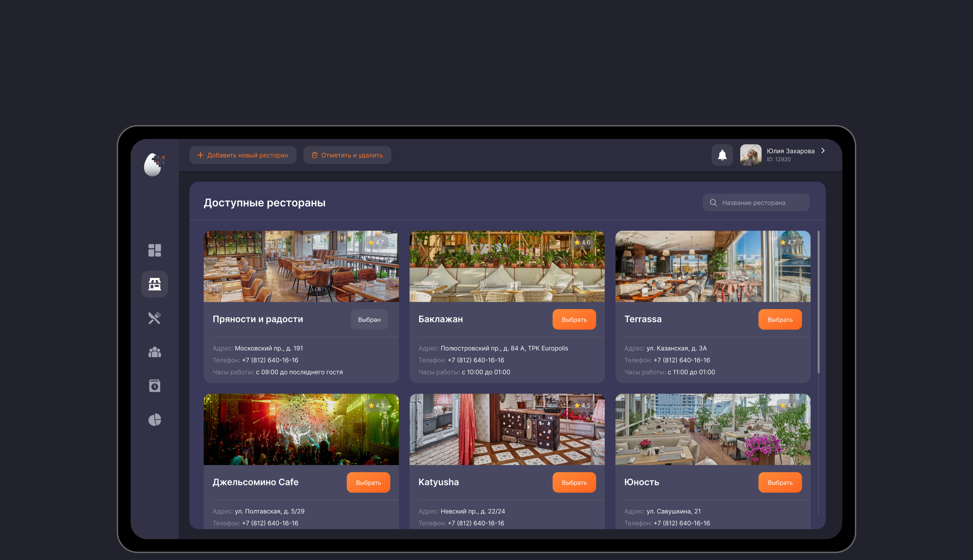The image size is (973, 560).
Task: Toggle 'Выбран' on Пряности и радости card
Action: (369, 320)
